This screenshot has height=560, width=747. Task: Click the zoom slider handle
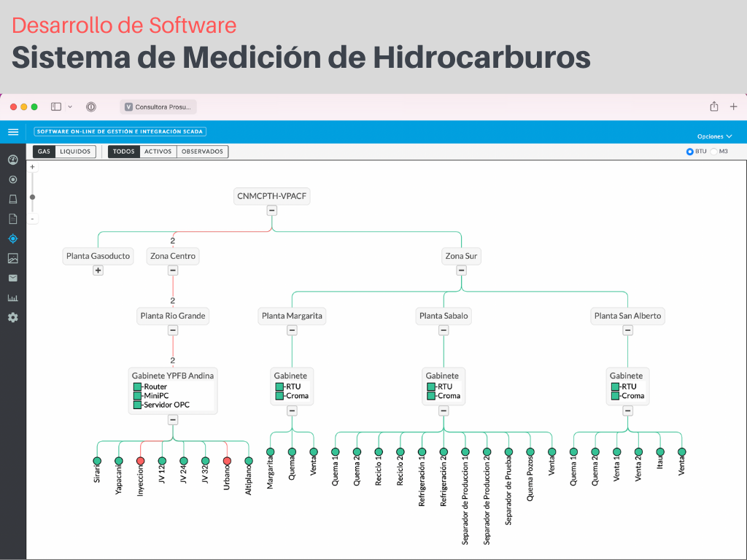pyautogui.click(x=32, y=197)
